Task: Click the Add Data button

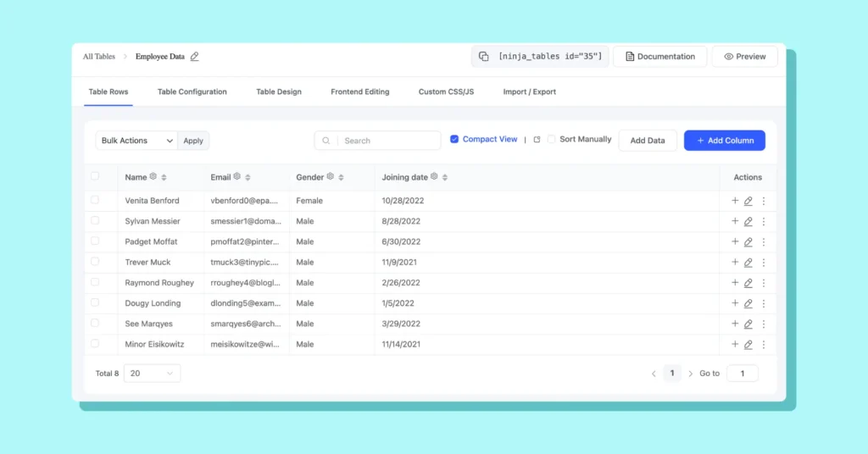Action: (x=647, y=141)
